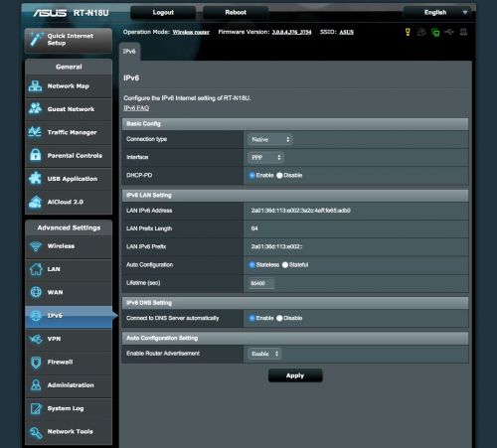Open Network Map icon in sidebar
Viewport: 497px width, 448px height.
pos(35,86)
